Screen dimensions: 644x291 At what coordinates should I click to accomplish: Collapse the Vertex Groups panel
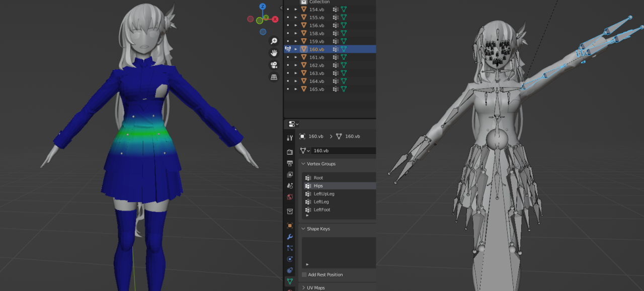(x=303, y=164)
